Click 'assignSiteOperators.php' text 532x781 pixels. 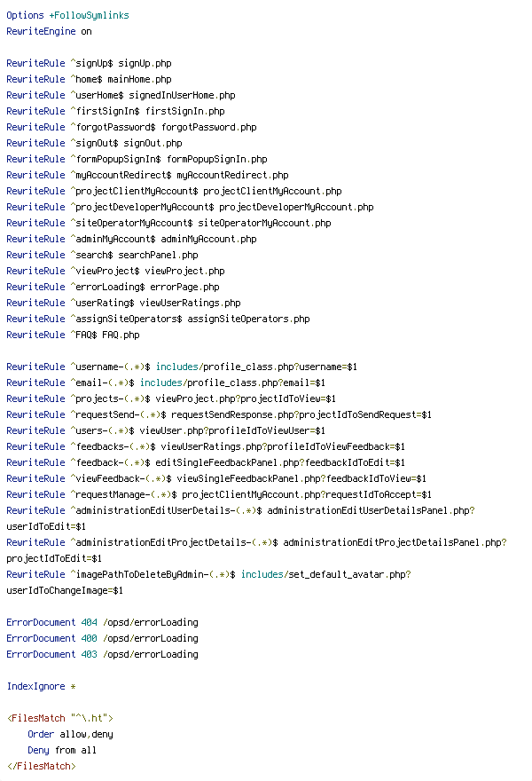(x=249, y=319)
